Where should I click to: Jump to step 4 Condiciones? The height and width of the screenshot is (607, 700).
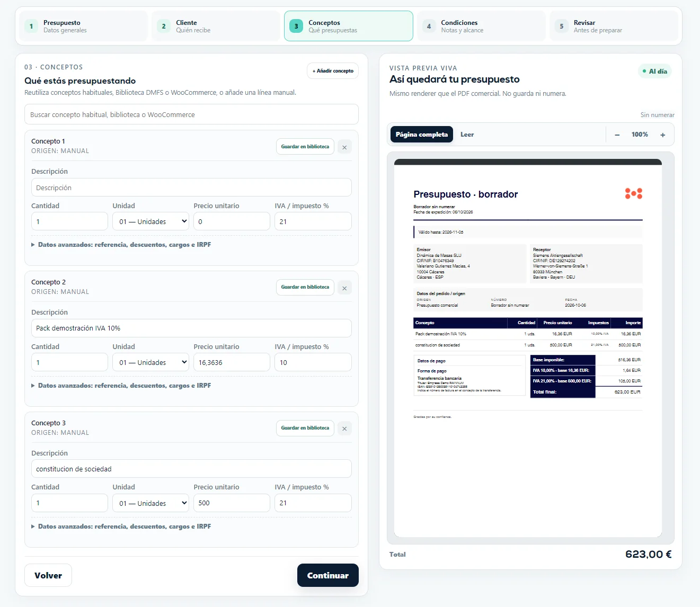[481, 26]
